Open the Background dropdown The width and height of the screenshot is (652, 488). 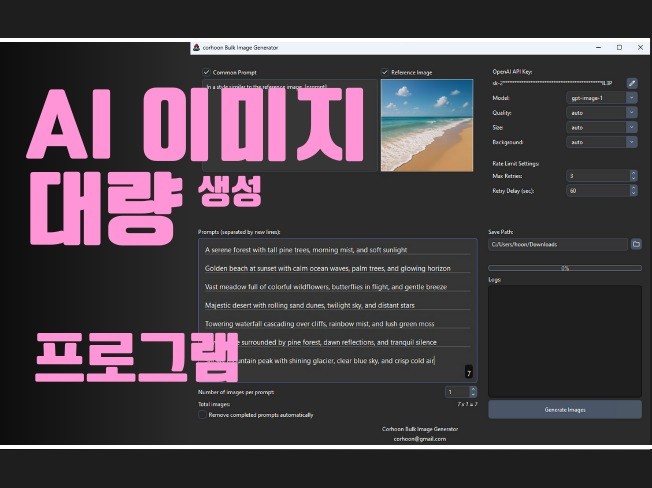pyautogui.click(x=602, y=142)
